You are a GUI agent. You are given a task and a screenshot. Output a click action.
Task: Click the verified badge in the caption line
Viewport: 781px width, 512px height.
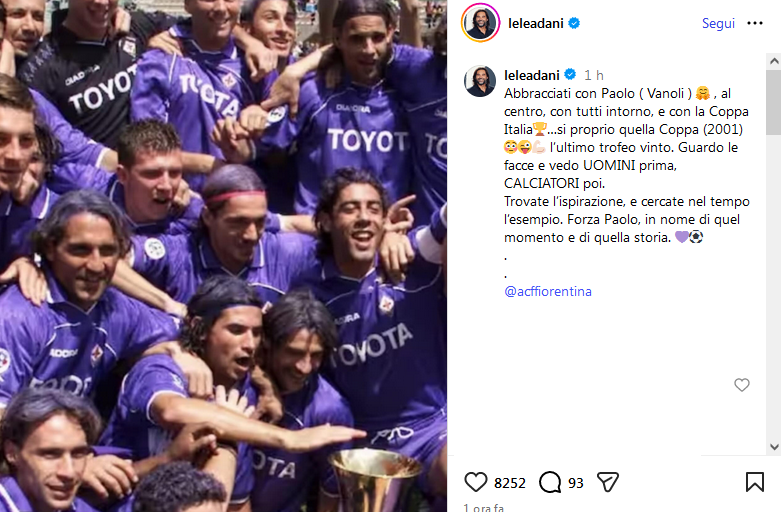(x=570, y=75)
